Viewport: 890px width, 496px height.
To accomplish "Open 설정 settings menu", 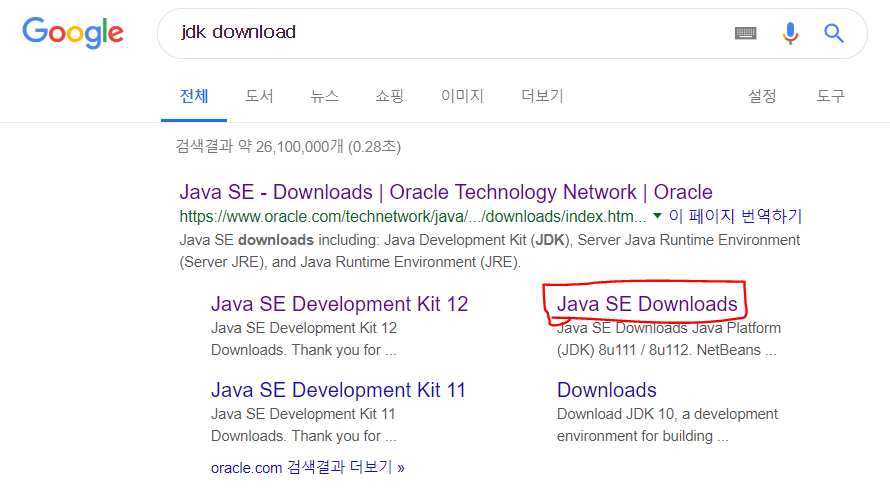I will [x=762, y=96].
